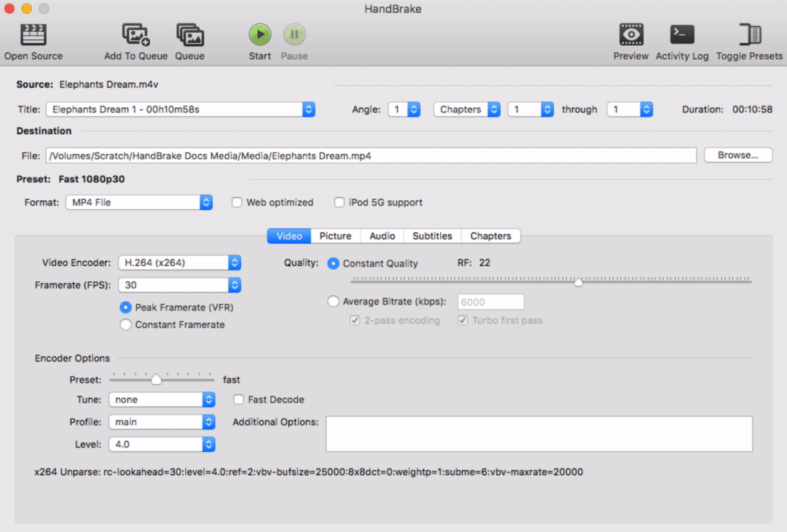Click the x264 Unparse options string
787x532 pixels.
click(x=309, y=472)
